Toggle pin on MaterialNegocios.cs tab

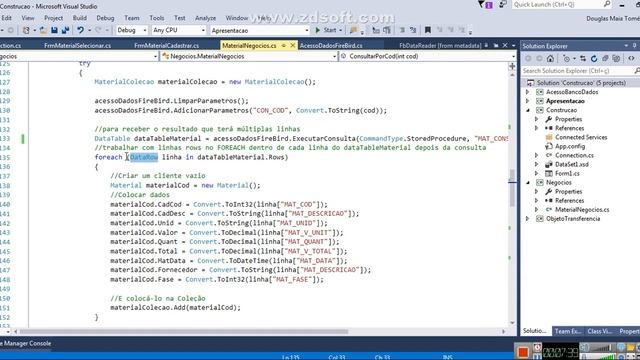point(284,46)
